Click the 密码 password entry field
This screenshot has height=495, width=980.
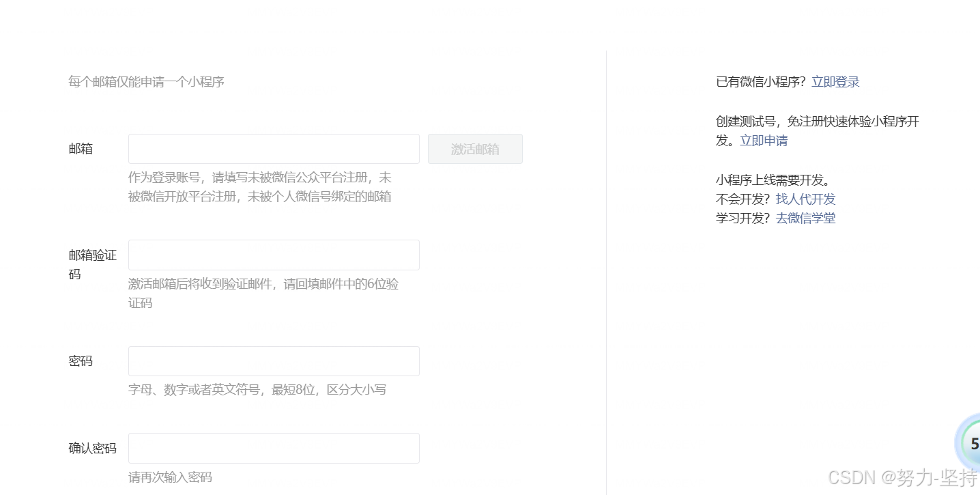pos(273,360)
